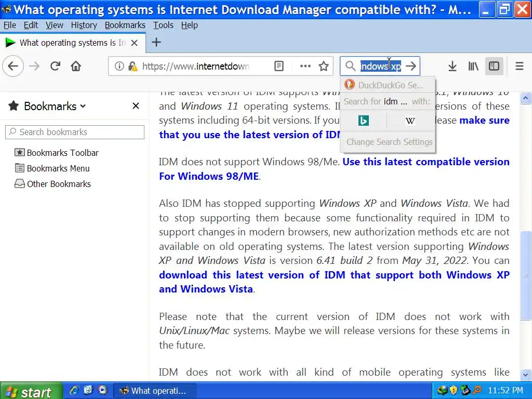
Task: Open 'download this latest version of IDM' link
Action: (334, 282)
